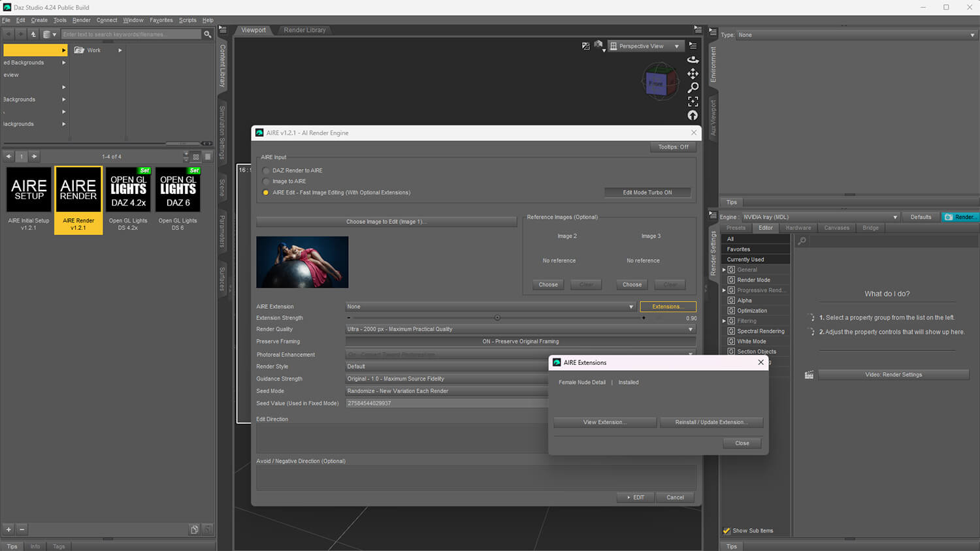The height and width of the screenshot is (551, 980).
Task: Click View Extension... button
Action: (605, 422)
